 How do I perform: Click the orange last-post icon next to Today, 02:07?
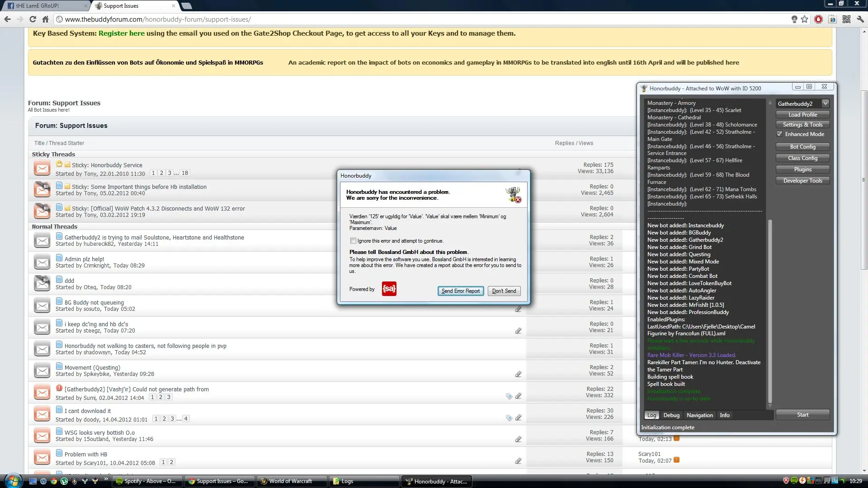point(676,460)
